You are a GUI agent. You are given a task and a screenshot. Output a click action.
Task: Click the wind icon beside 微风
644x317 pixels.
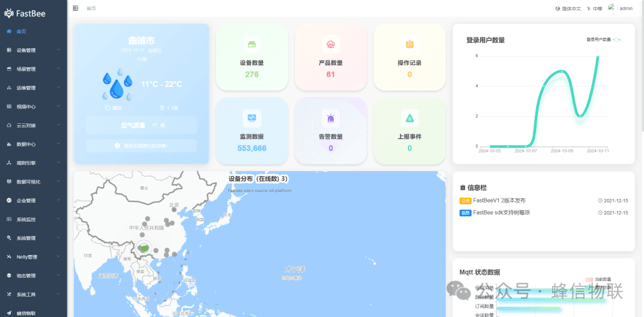click(x=107, y=108)
